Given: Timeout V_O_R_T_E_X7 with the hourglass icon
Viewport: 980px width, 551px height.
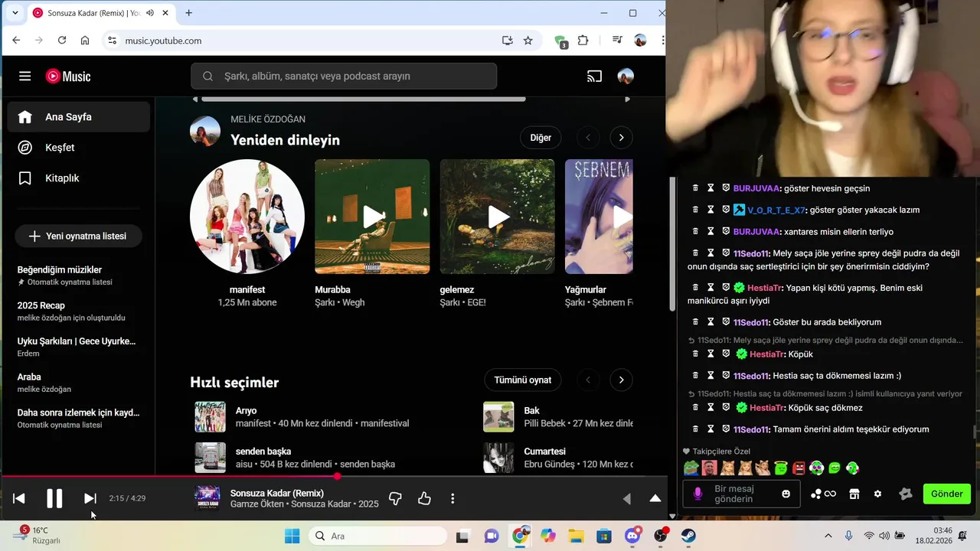Looking at the screenshot, I should pyautogui.click(x=710, y=210).
